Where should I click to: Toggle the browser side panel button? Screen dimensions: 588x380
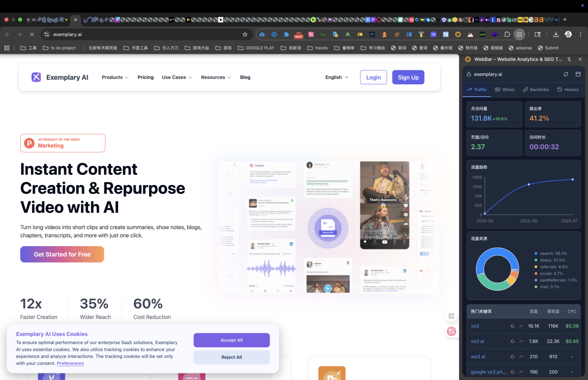[519, 34]
